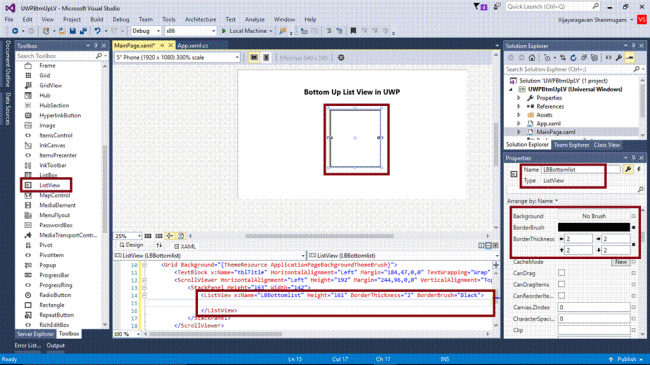
Task: Collapse the split pane icon
Action: pos(495,246)
